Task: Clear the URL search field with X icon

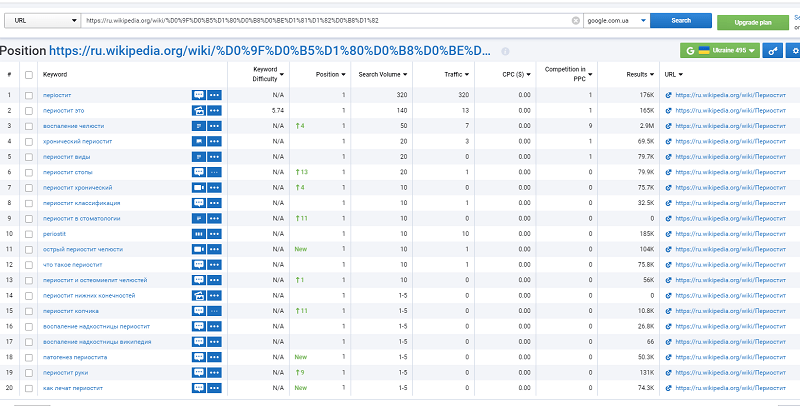Action: pyautogui.click(x=575, y=20)
